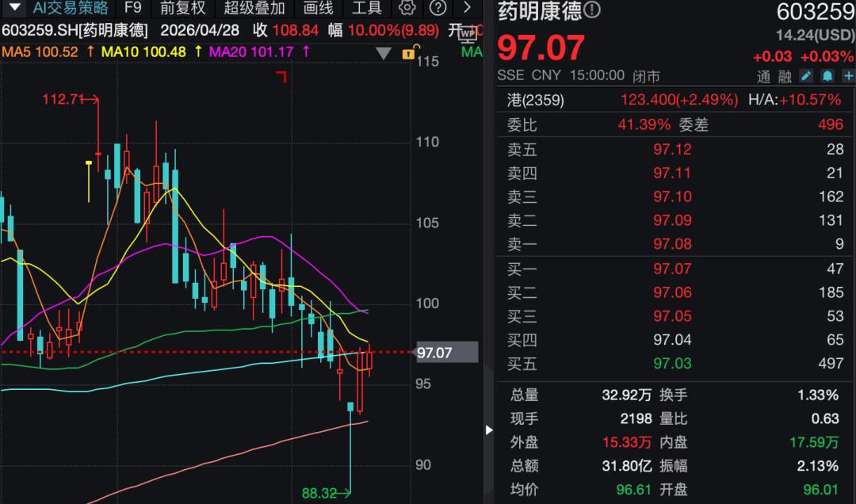The width and height of the screenshot is (856, 504).
Task: Click the 2026/04/28 date in chart header
Action: tap(200, 30)
